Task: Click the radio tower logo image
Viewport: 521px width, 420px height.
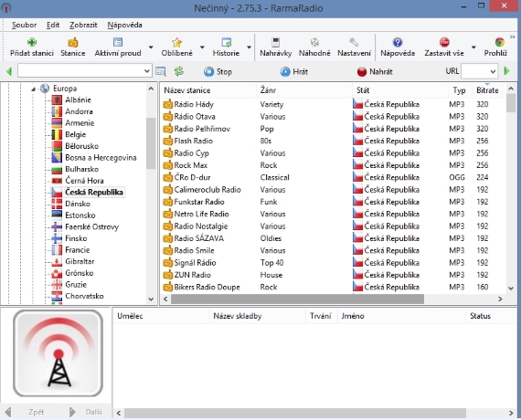Action: coord(58,353)
